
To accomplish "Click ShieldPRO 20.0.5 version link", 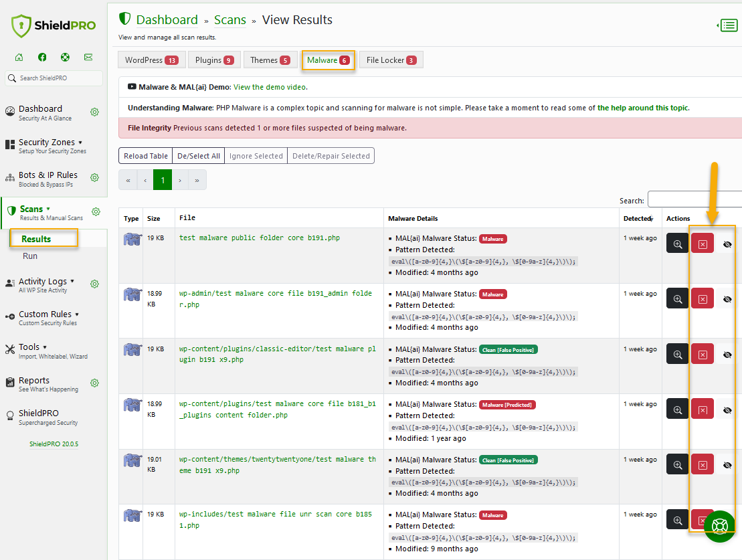I will click(x=54, y=444).
